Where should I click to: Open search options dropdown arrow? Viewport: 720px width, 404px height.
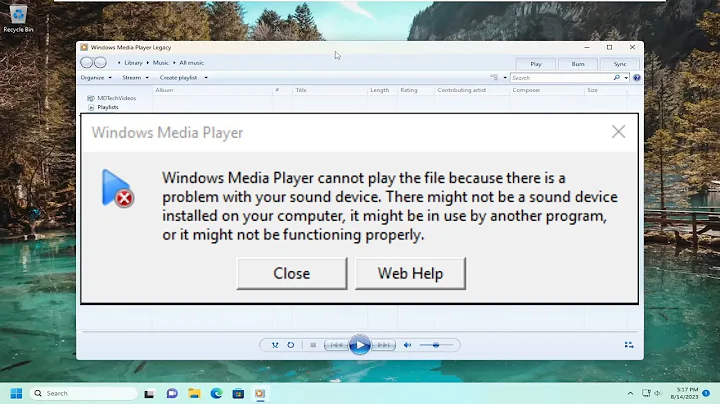pos(626,78)
